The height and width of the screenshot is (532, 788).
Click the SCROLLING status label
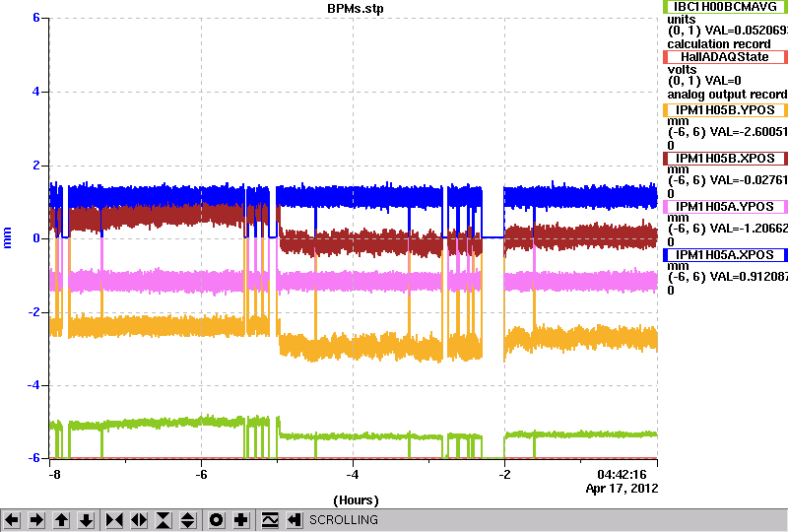click(x=343, y=520)
